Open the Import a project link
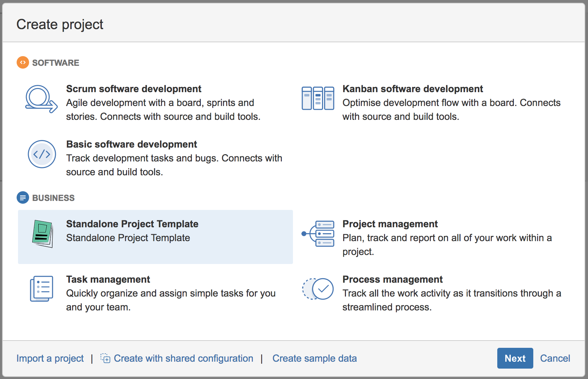The width and height of the screenshot is (588, 379). point(50,358)
